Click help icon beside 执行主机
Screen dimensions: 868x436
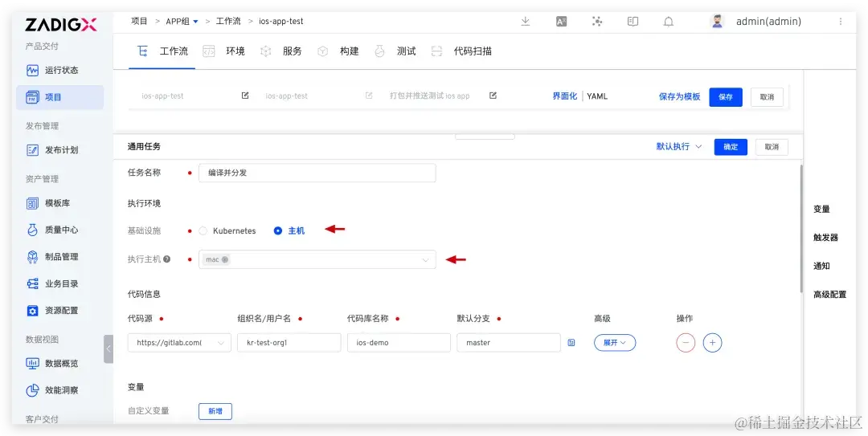click(166, 259)
